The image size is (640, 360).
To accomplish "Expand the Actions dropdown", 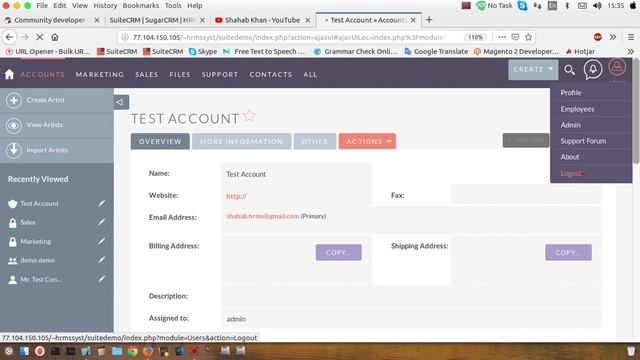I will click(x=367, y=141).
